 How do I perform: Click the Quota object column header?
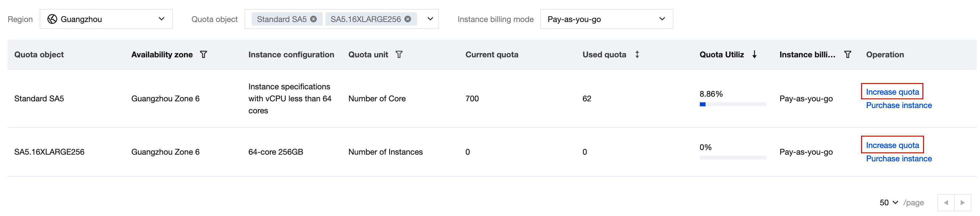[39, 54]
